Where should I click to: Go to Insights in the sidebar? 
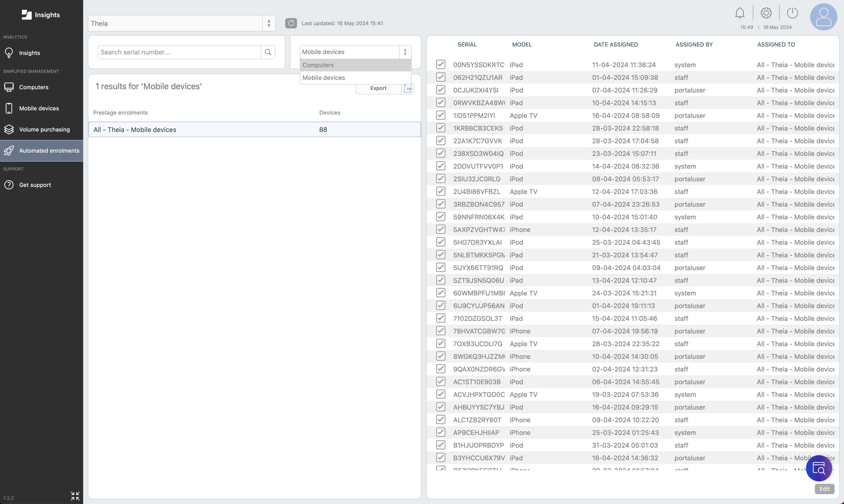pos(41,53)
